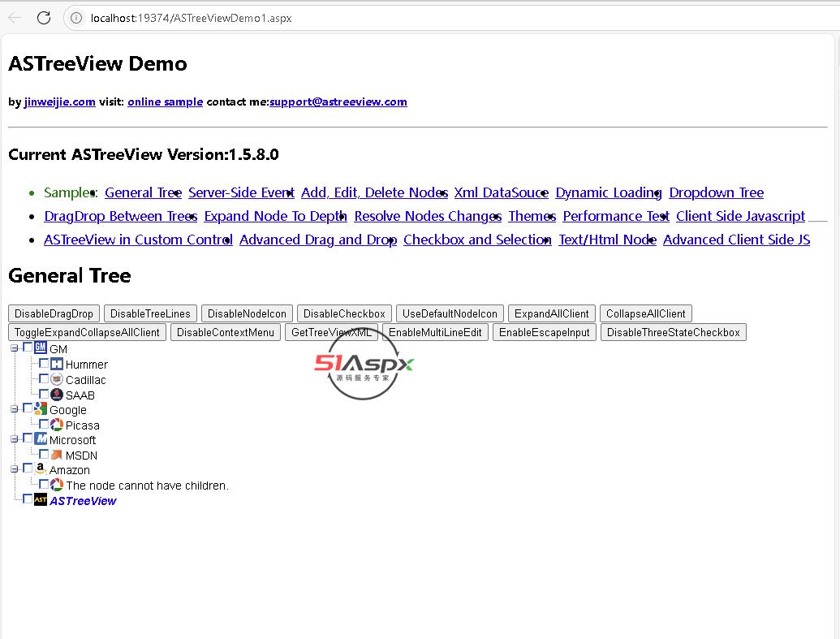Click the Google node icon
This screenshot has width=840, height=639.
(41, 409)
